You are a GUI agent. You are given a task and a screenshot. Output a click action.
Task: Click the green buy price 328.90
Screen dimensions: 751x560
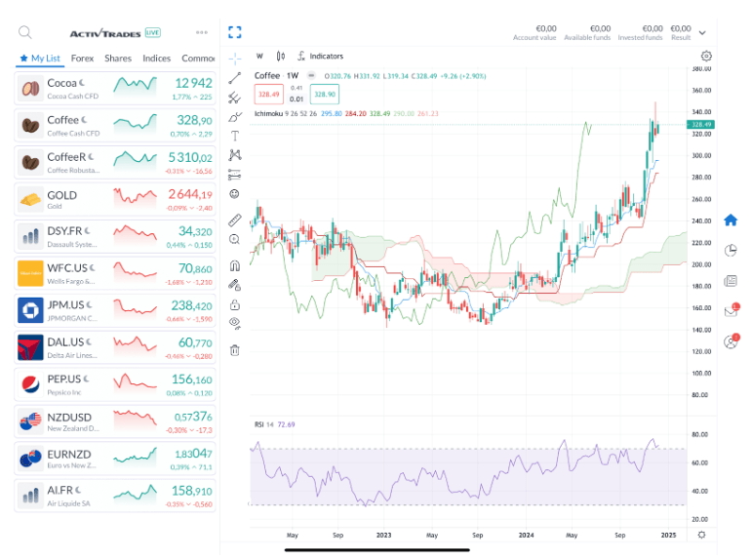coord(325,95)
